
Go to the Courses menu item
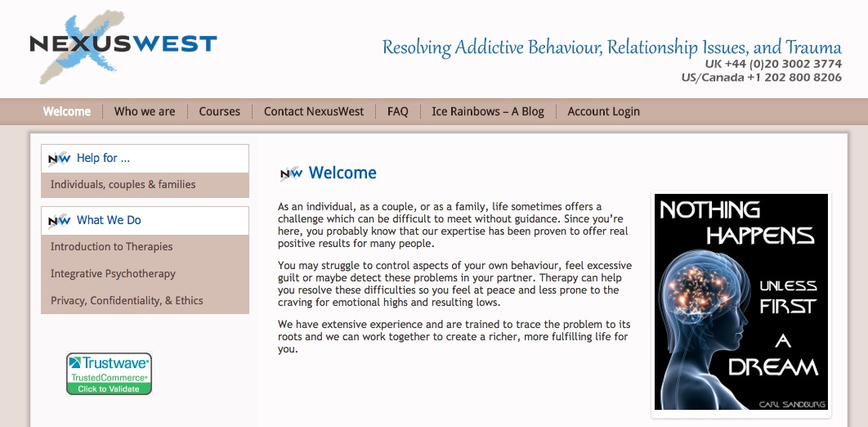point(220,111)
